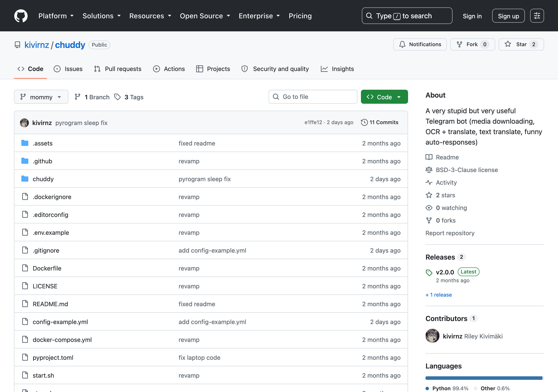This screenshot has height=392, width=558.
Task: Click the repository icon beside kivirnz
Action: (17, 45)
